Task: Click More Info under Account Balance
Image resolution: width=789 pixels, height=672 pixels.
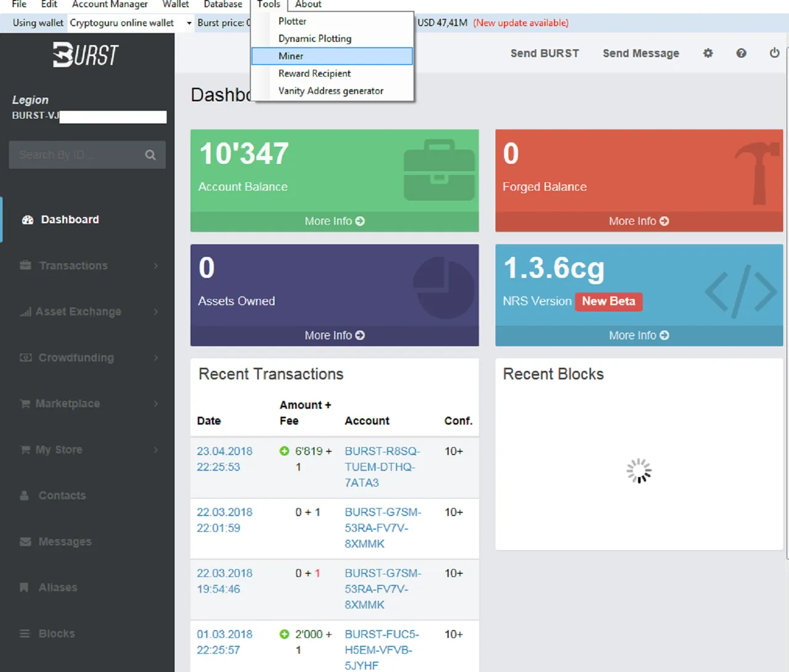Action: 335,221
